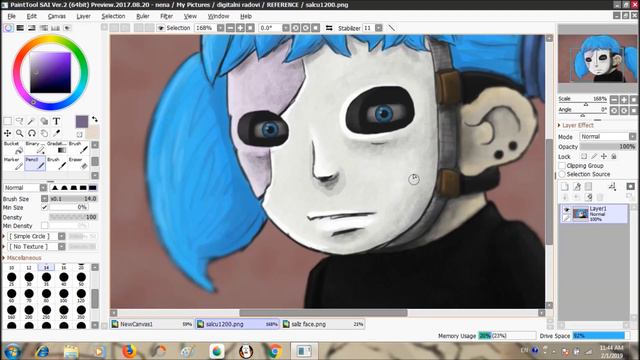640x360 pixels.
Task: Toggle lock transparent pixels for layer
Action: coord(584,156)
